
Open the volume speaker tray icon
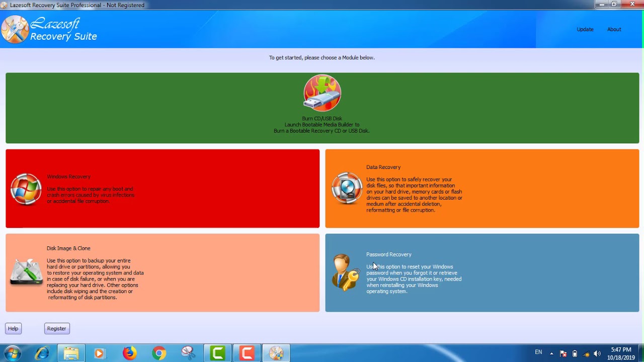tap(597, 353)
